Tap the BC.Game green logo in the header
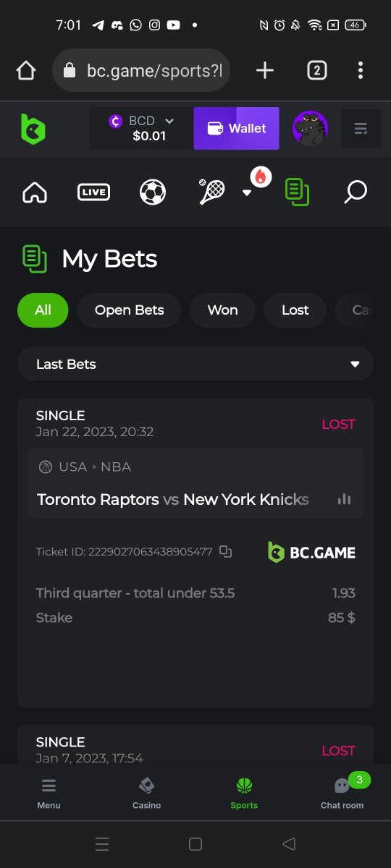The height and width of the screenshot is (868, 391). click(x=33, y=129)
